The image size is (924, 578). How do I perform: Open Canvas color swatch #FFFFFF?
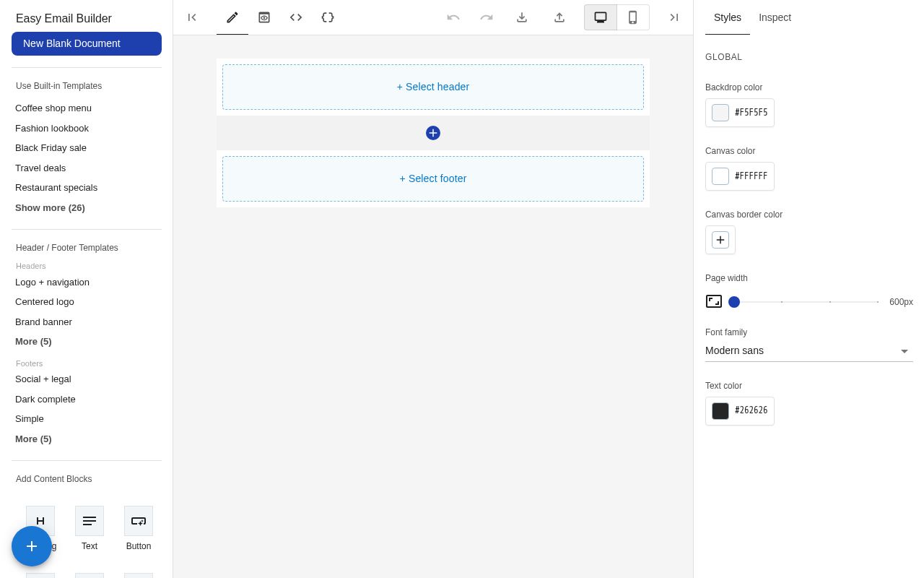click(x=740, y=176)
